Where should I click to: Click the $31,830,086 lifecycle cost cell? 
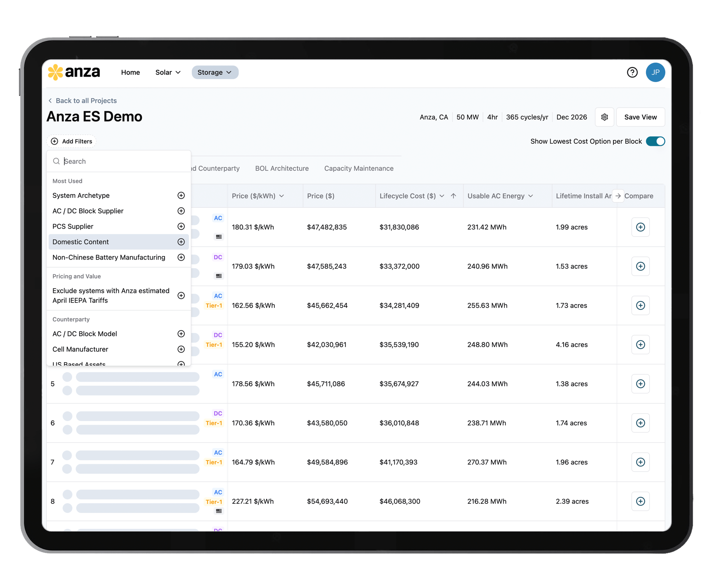tap(399, 227)
